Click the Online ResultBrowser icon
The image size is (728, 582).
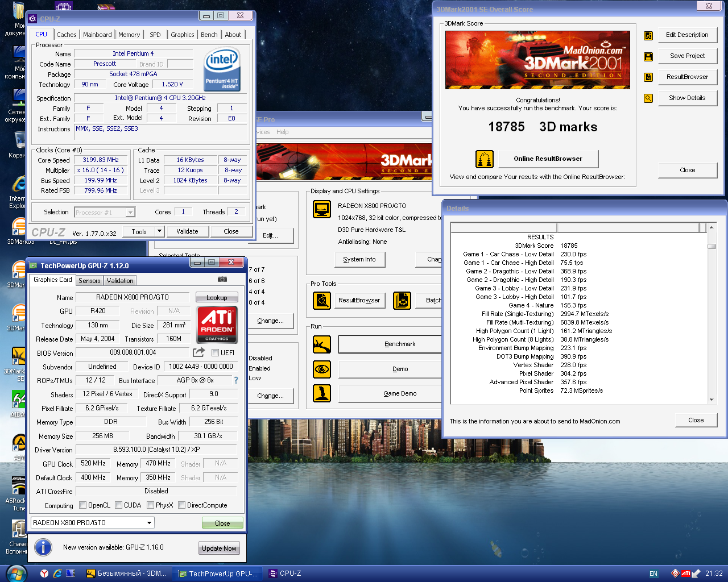485,159
